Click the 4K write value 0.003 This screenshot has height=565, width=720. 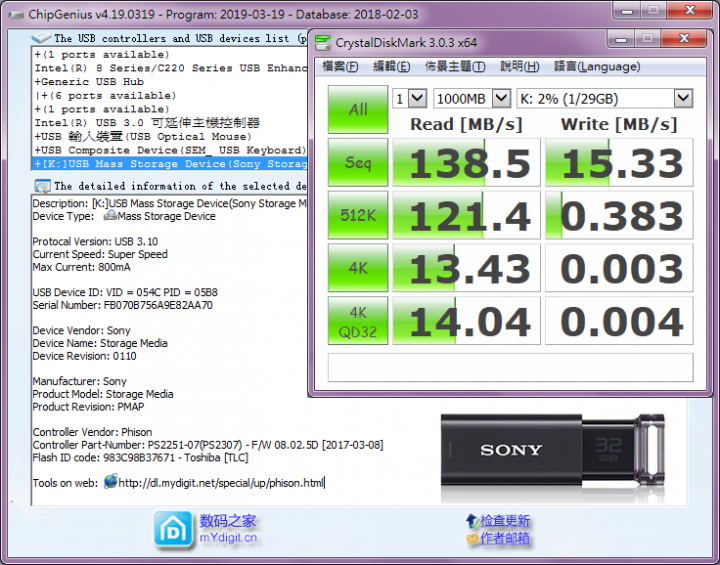click(x=619, y=268)
